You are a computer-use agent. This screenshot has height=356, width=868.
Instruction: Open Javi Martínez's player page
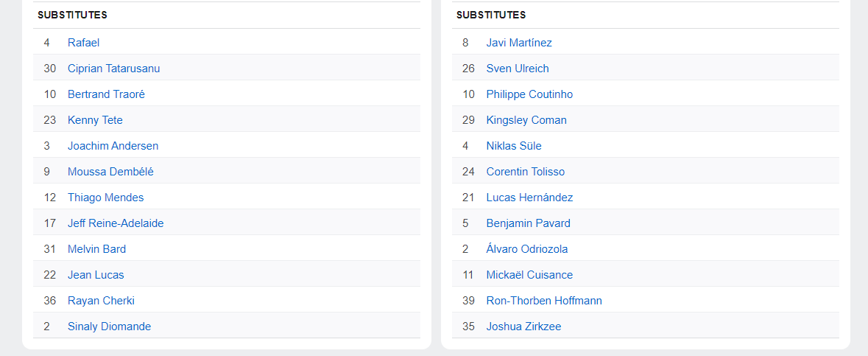coord(519,43)
